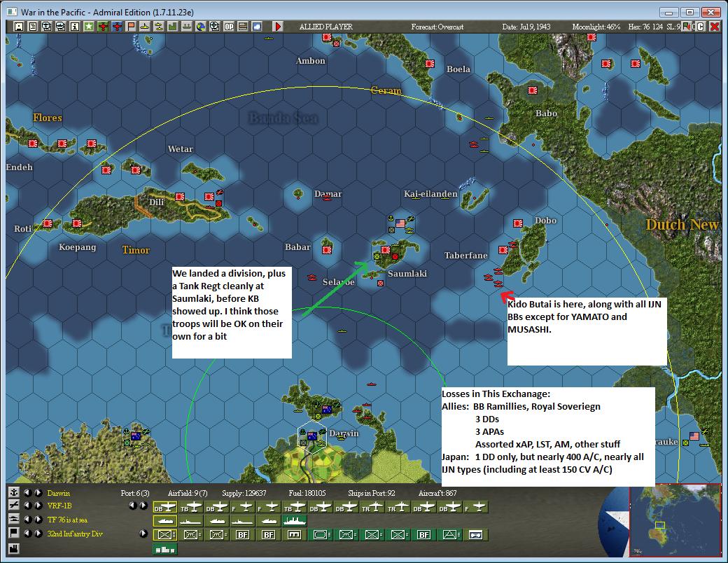
Task: Click the striped list toolbar icon
Action: tap(243, 27)
